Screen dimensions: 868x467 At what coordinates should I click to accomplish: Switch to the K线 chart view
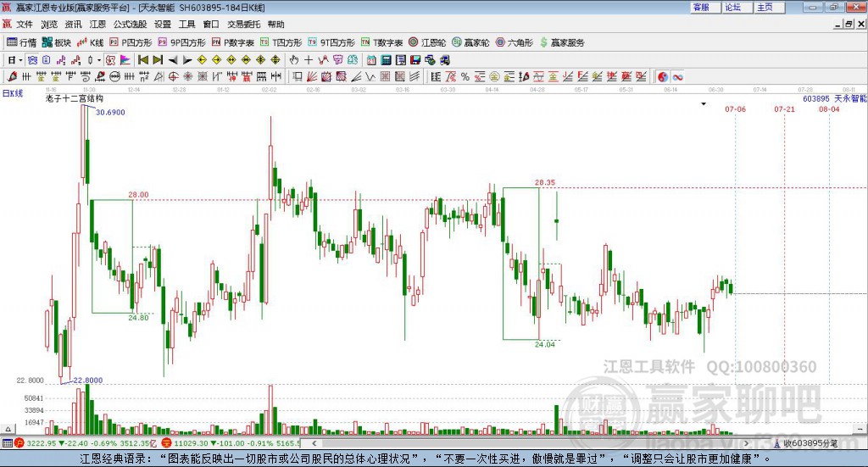coord(90,42)
